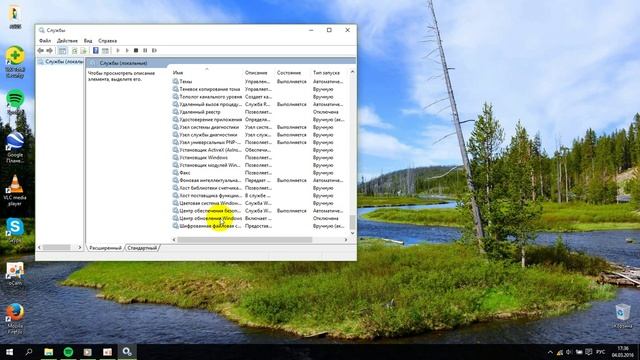This screenshot has width=640, height=360.
Task: Open the Справка menu
Action: coord(107,41)
